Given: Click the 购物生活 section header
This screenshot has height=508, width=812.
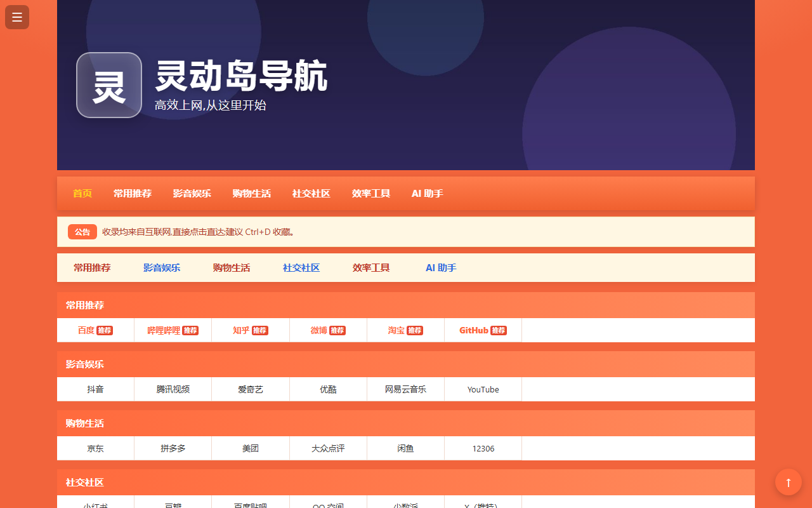Looking at the screenshot, I should tap(406, 424).
